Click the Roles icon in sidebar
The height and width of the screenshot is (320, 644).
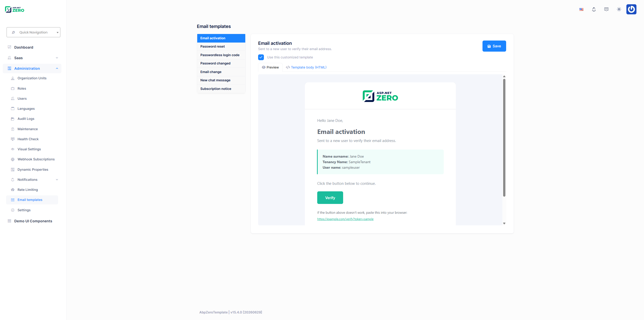click(13, 88)
